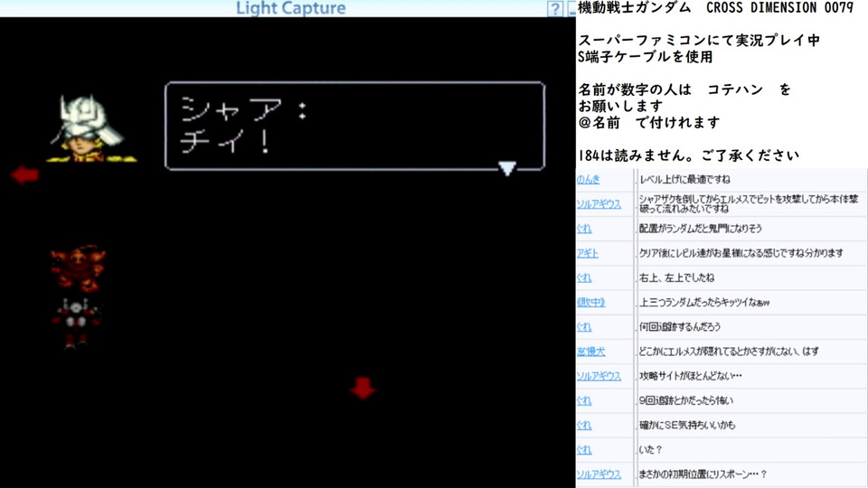Open the のんき commenter link
Image resolution: width=868 pixels, height=488 pixels.
click(x=588, y=179)
